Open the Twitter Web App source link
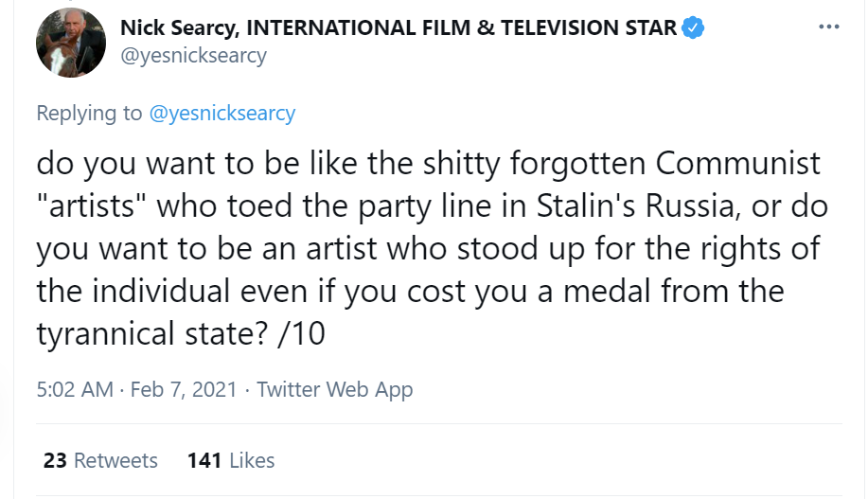The image size is (868, 499). [x=335, y=389]
